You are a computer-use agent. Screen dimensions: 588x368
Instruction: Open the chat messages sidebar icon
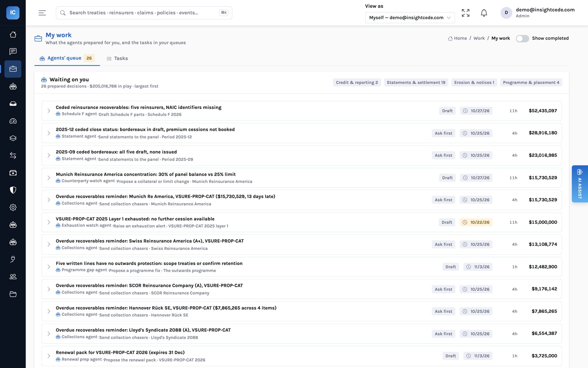[13, 52]
